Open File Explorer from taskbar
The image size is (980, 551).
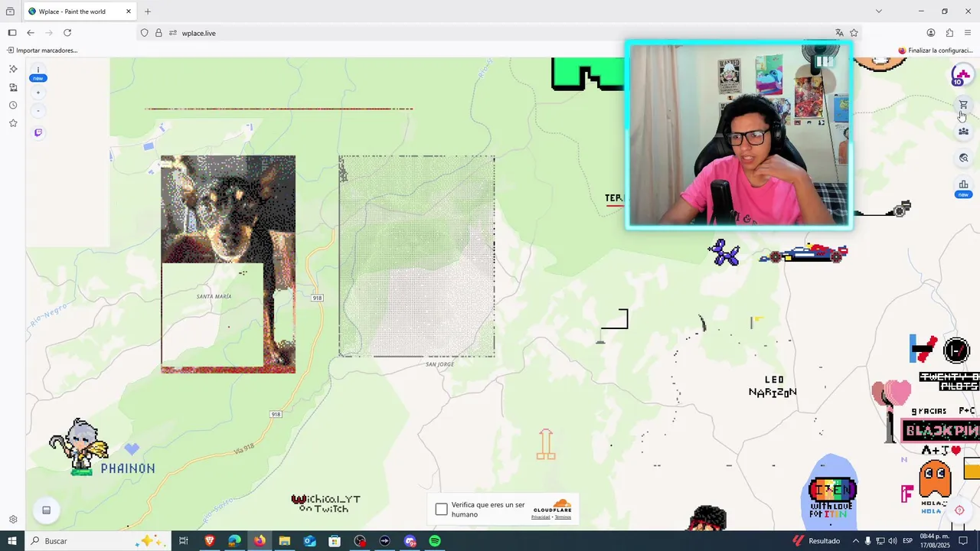[x=285, y=541]
